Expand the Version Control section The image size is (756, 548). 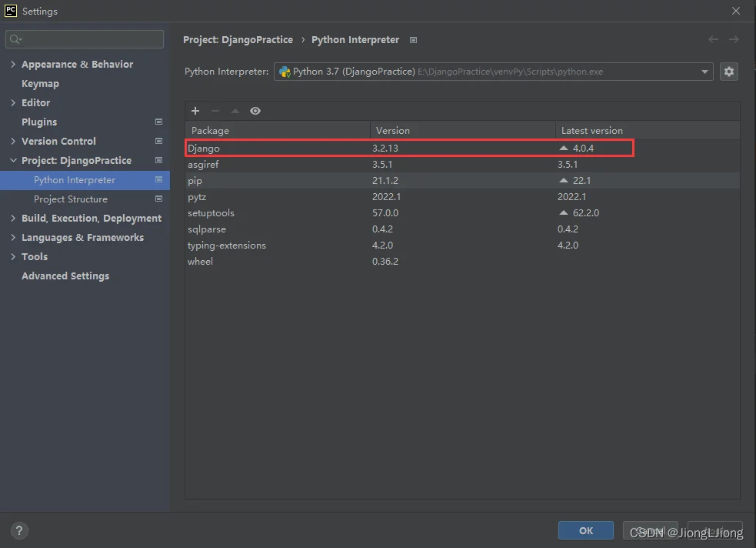click(x=13, y=142)
